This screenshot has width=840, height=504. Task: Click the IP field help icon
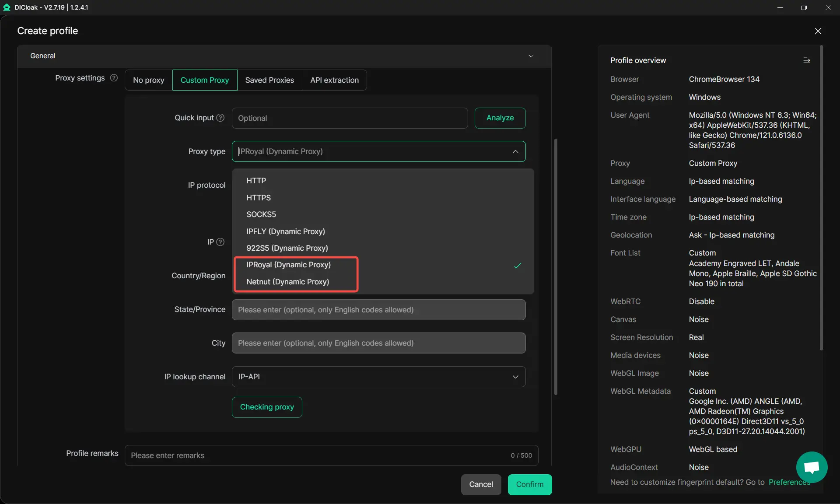[x=220, y=242]
